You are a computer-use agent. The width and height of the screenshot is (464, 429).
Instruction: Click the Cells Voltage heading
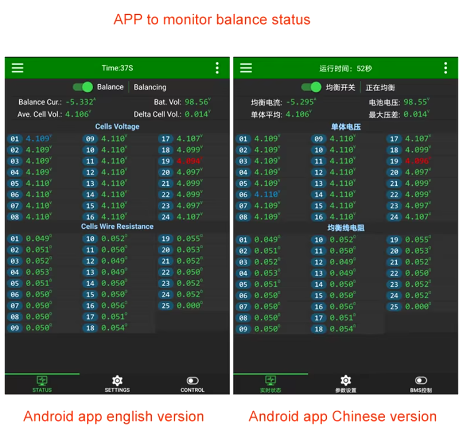point(117,127)
